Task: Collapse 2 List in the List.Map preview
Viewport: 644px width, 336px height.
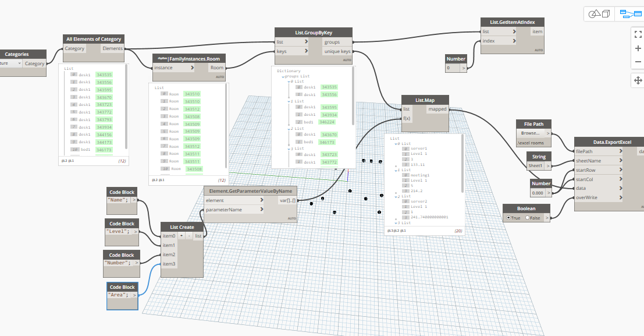Action: tap(396, 197)
